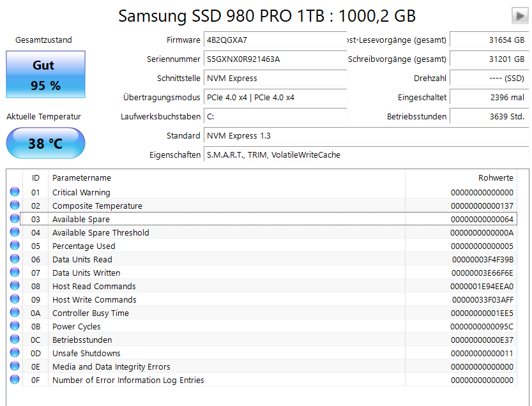This screenshot has width=532, height=406.
Task: Select the Laufwerksbuchstaben C: field
Action: point(275,116)
